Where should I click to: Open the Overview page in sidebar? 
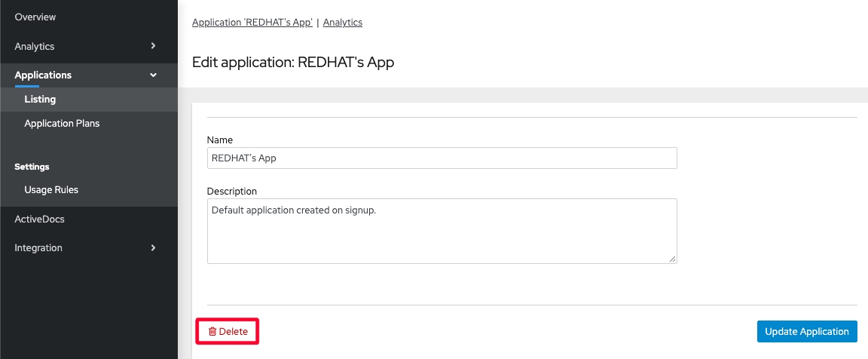pos(35,17)
